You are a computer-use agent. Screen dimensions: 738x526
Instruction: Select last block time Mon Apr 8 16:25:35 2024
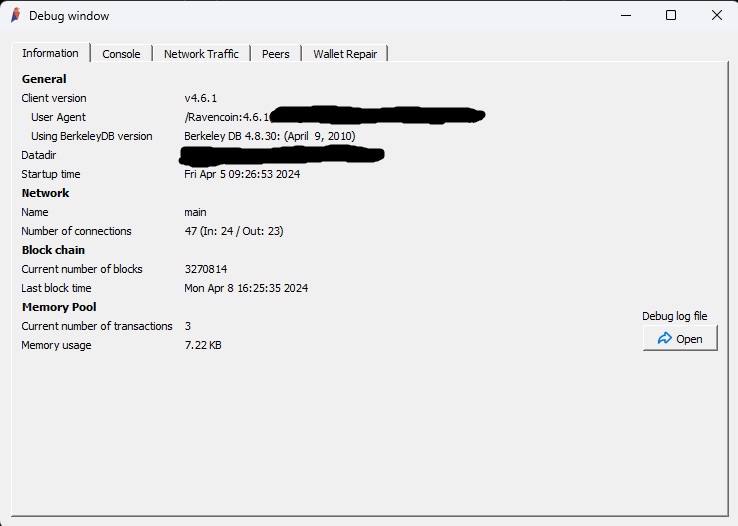[246, 288]
